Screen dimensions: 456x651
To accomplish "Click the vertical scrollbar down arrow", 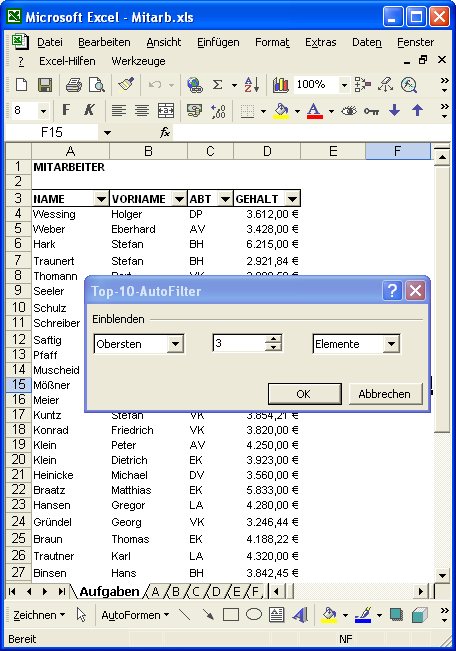I will click(442, 575).
